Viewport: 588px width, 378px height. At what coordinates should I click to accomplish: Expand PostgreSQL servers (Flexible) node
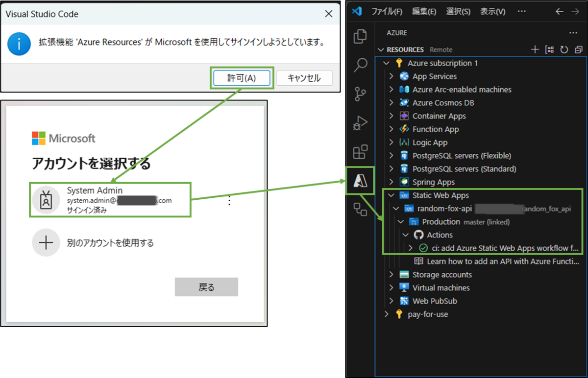tap(391, 156)
